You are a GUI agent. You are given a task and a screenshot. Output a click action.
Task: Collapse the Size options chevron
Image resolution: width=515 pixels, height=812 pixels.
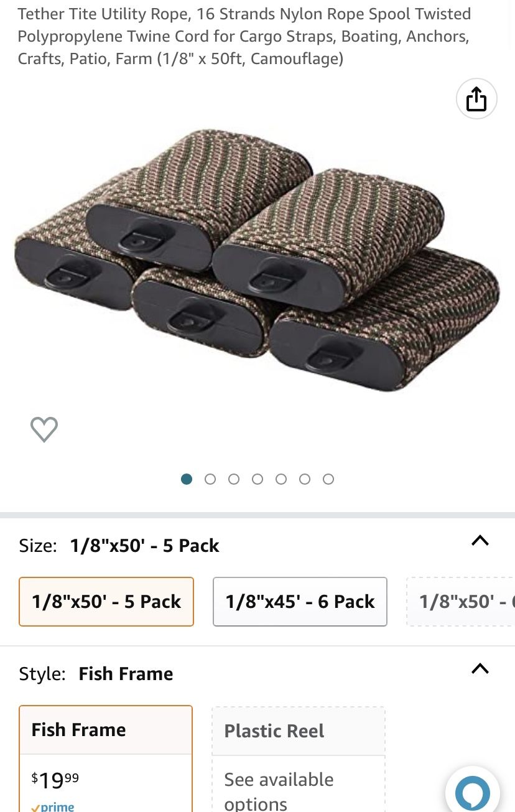tap(480, 540)
